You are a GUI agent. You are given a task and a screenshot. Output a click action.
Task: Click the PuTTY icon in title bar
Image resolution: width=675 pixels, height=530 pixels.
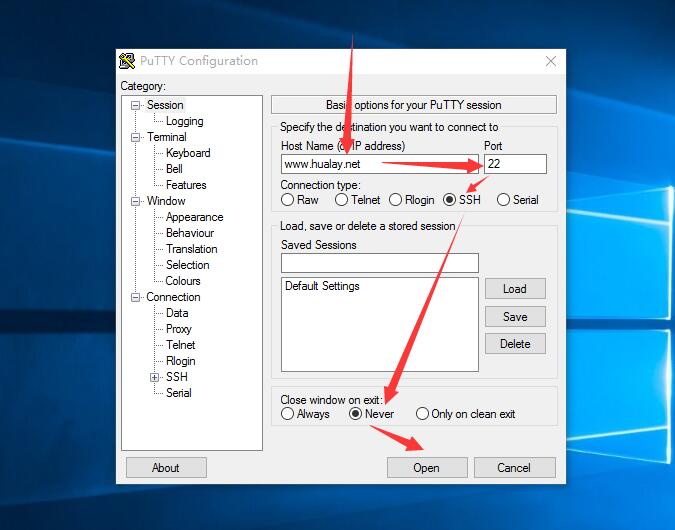click(127, 61)
